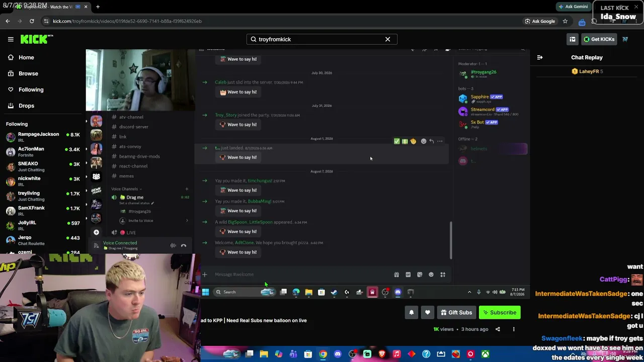Open the sticker picker in Discord message bar
Image resolution: width=644 pixels, height=362 pixels.
420,275
